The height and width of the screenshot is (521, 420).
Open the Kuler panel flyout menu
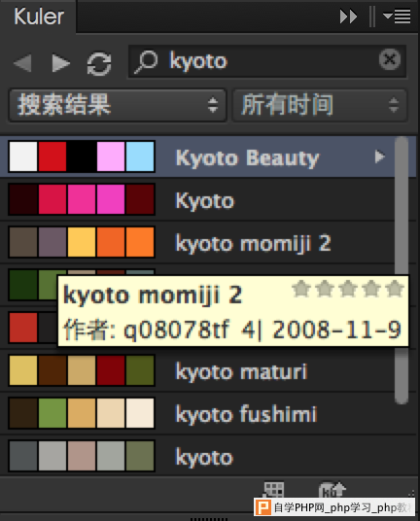[x=397, y=17]
